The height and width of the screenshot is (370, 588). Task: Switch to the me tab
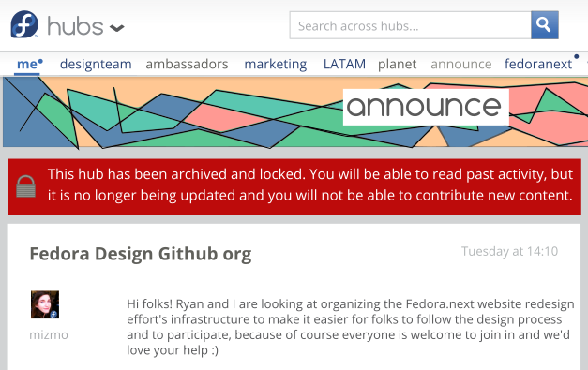click(x=27, y=64)
